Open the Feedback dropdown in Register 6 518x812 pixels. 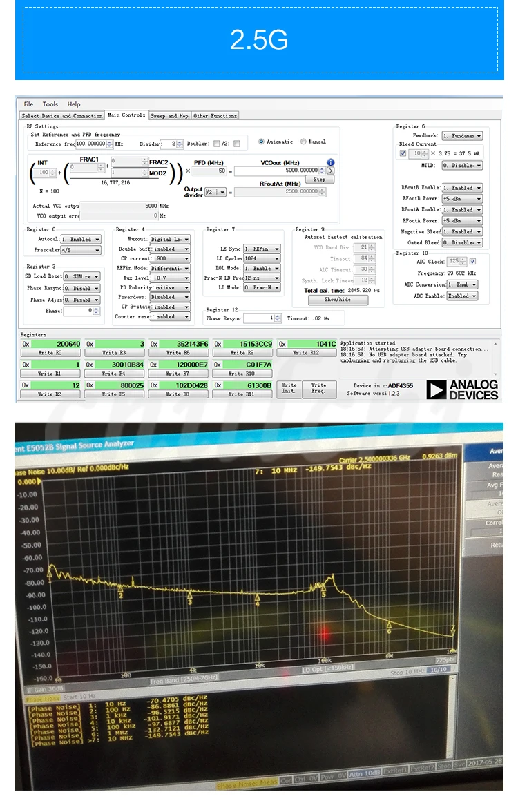[462, 135]
